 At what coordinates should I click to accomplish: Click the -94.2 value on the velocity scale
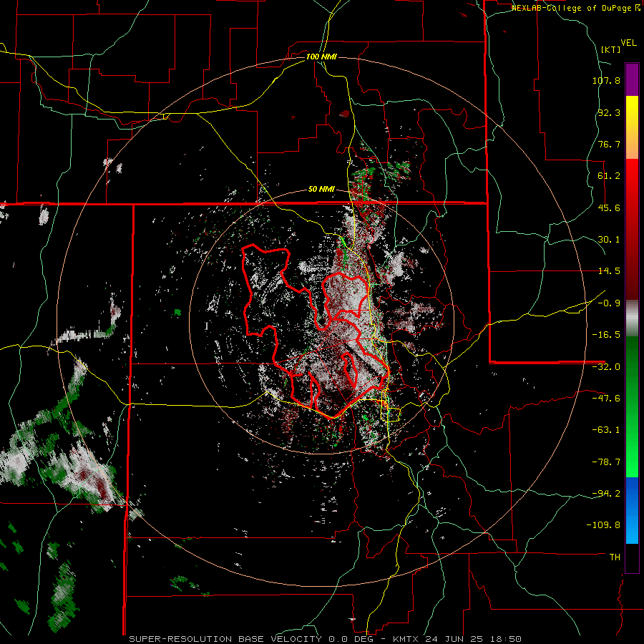click(x=606, y=494)
